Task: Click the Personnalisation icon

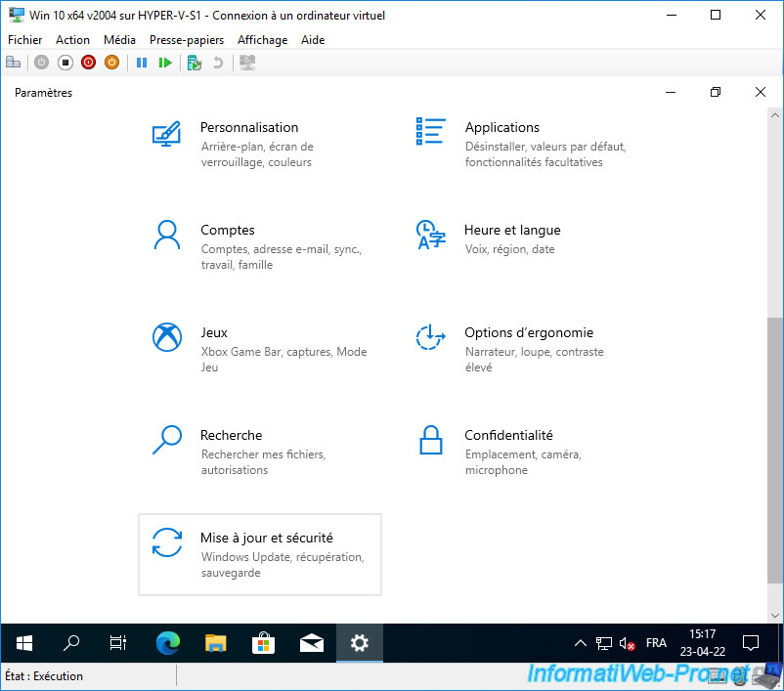Action: [x=166, y=134]
